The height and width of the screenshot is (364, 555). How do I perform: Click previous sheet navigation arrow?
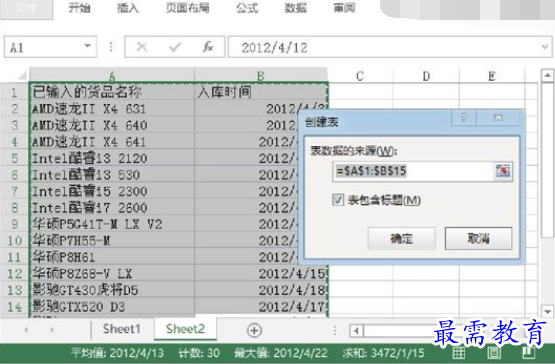click(27, 330)
